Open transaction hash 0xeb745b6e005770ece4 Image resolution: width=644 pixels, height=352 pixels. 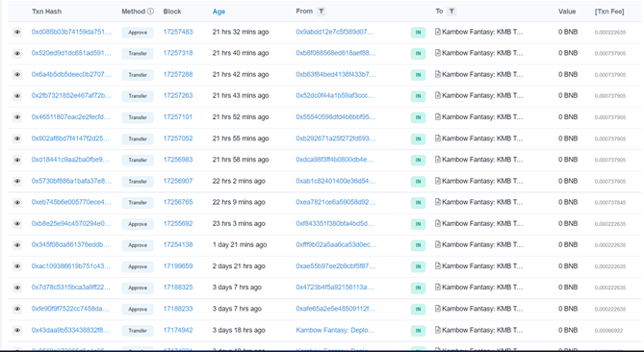[x=71, y=202]
